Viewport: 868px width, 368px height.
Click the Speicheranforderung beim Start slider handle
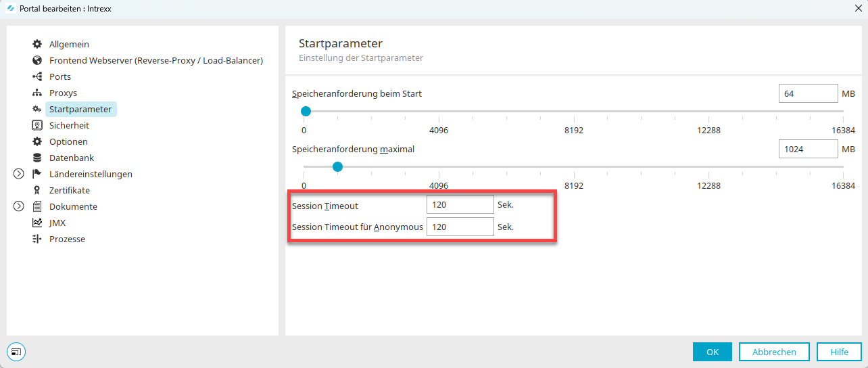click(306, 111)
